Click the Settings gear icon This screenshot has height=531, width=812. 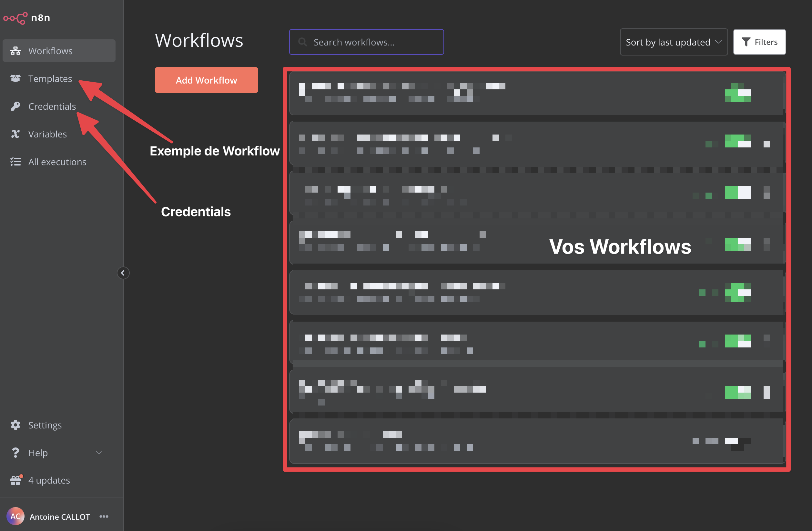pyautogui.click(x=15, y=425)
